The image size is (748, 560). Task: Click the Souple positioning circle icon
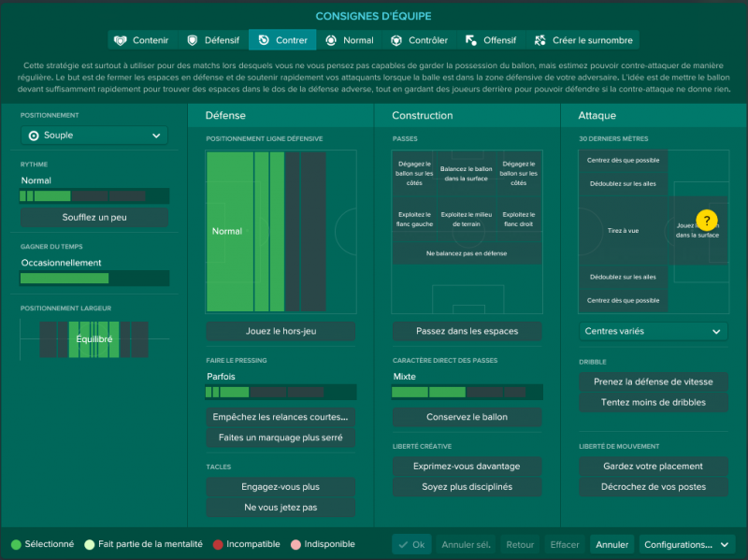click(x=34, y=136)
